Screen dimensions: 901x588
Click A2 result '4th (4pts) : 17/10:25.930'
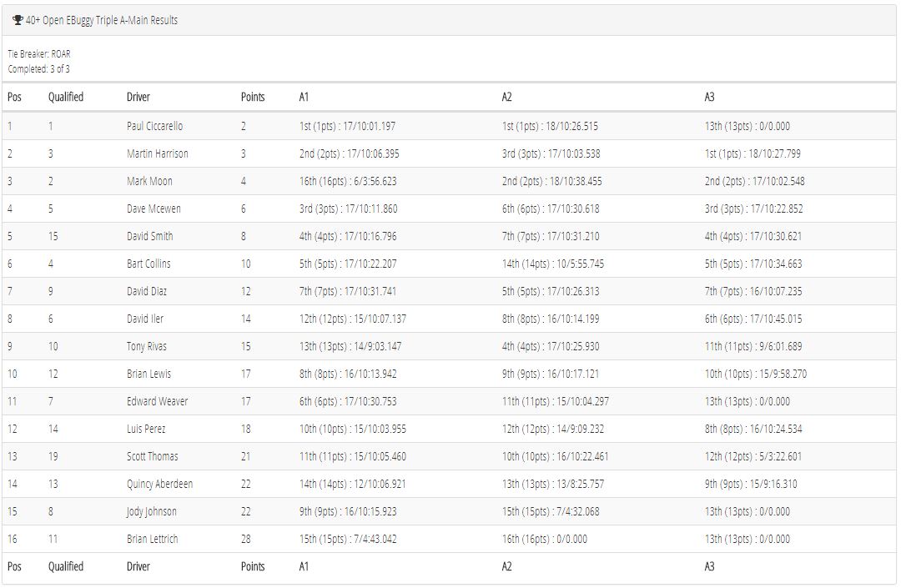[x=551, y=347]
